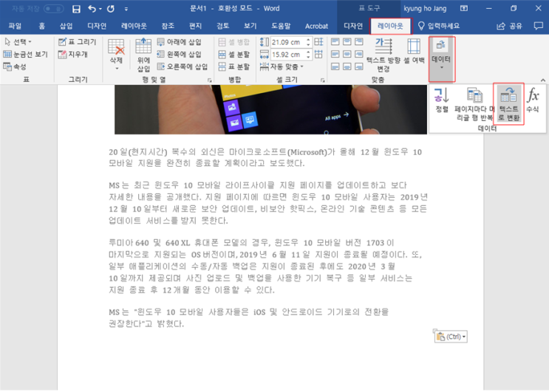
Task: Expand the 데이터 data group dropdown
Action: (442, 59)
